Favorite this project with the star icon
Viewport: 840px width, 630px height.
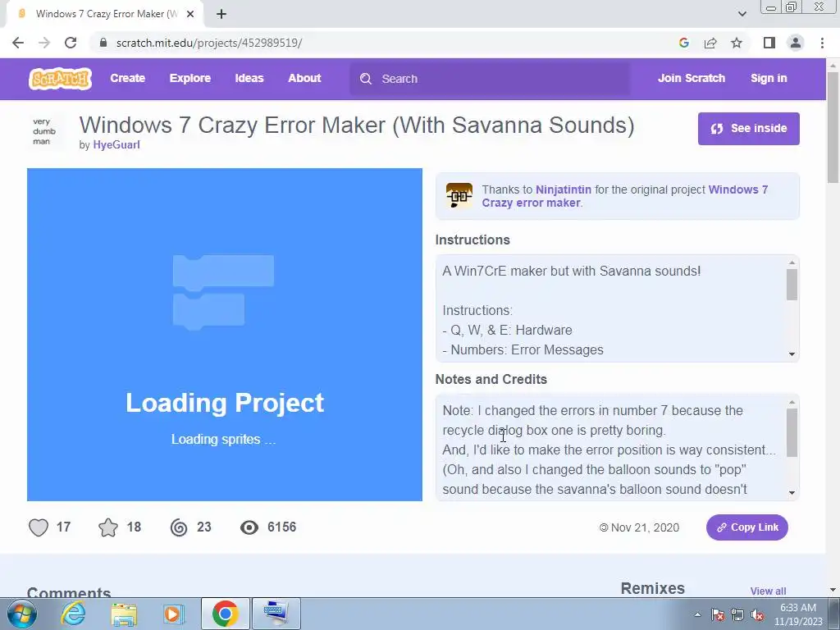pyautogui.click(x=108, y=527)
